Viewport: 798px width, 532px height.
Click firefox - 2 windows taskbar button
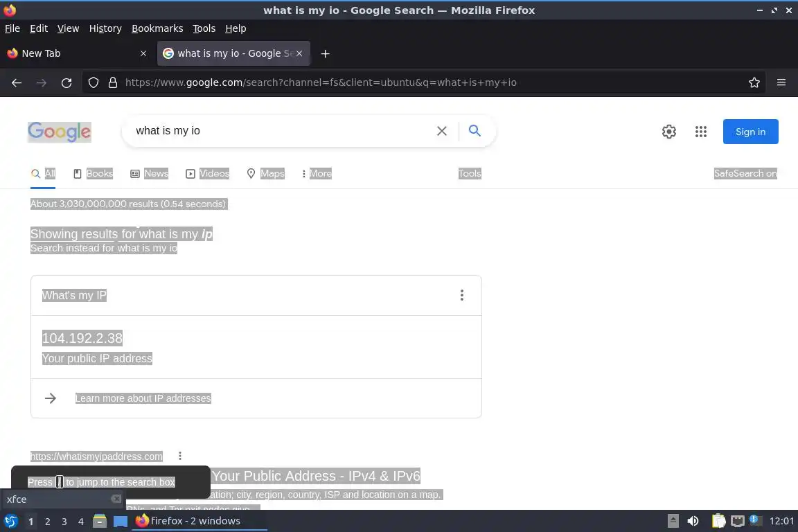[x=199, y=521]
